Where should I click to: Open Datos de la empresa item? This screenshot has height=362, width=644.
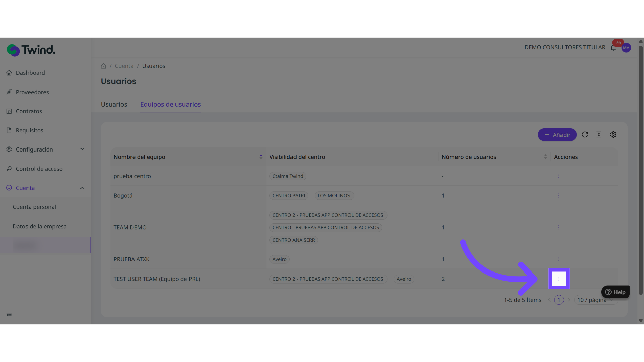(40, 226)
